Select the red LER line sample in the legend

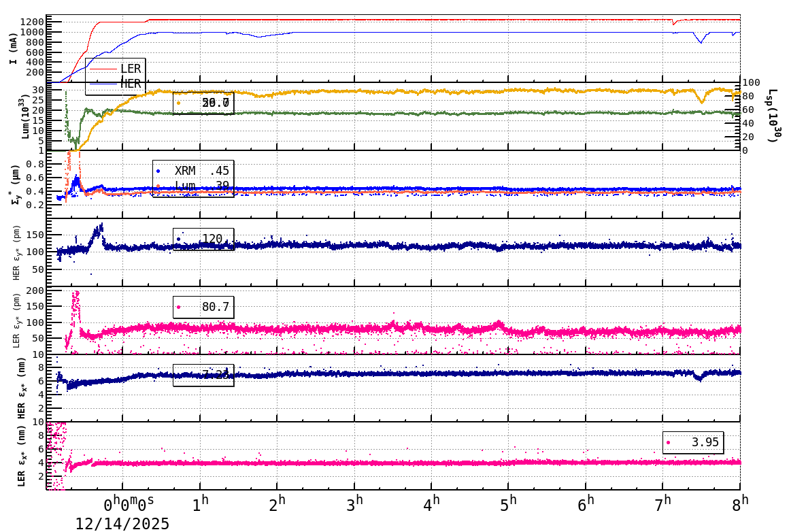[x=103, y=69]
